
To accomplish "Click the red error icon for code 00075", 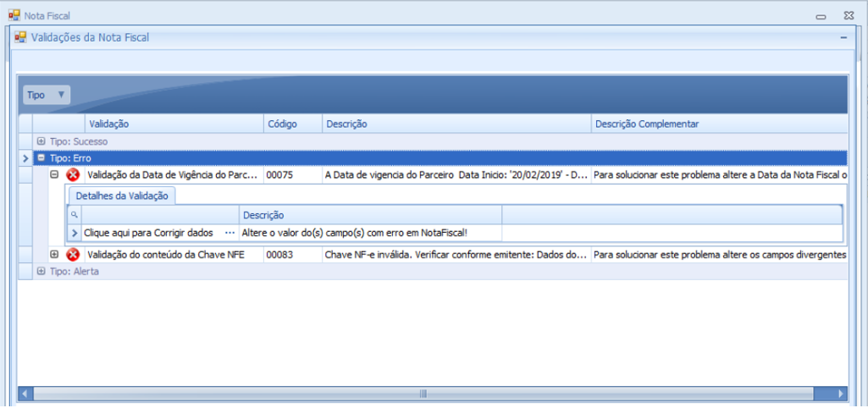I will 73,175.
